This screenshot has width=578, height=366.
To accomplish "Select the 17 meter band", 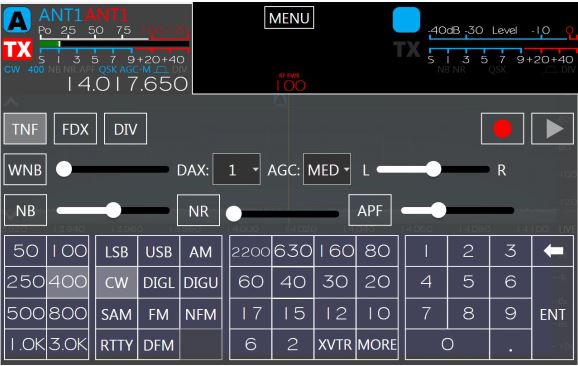I will (251, 314).
